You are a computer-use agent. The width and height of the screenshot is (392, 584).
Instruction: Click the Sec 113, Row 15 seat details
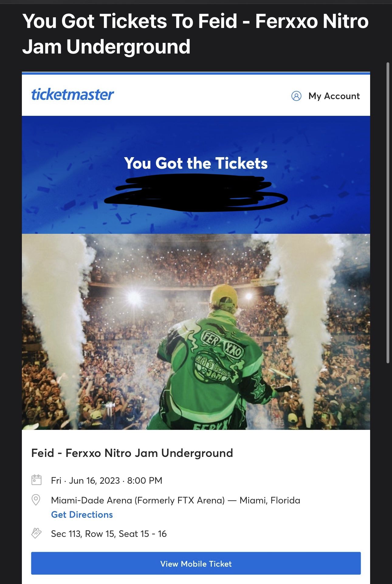coord(109,534)
